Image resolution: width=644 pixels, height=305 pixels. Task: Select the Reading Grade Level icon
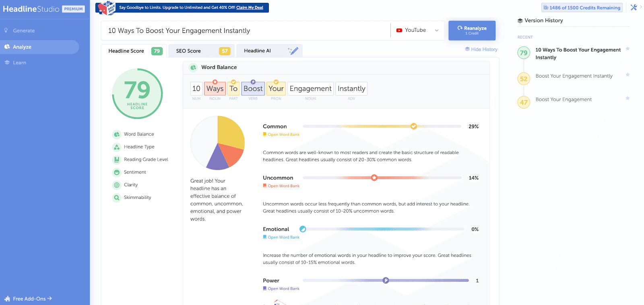coord(117,160)
